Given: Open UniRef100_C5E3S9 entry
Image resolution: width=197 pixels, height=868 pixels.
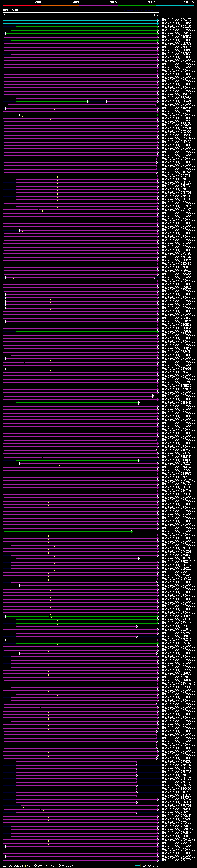Looking at the screenshot, I should 177,44.
